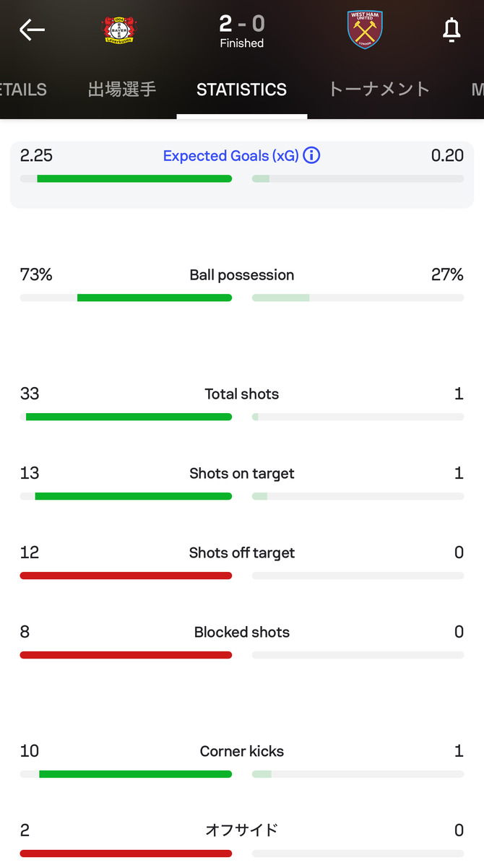
Task: Click the Ball possession label
Action: click(241, 275)
